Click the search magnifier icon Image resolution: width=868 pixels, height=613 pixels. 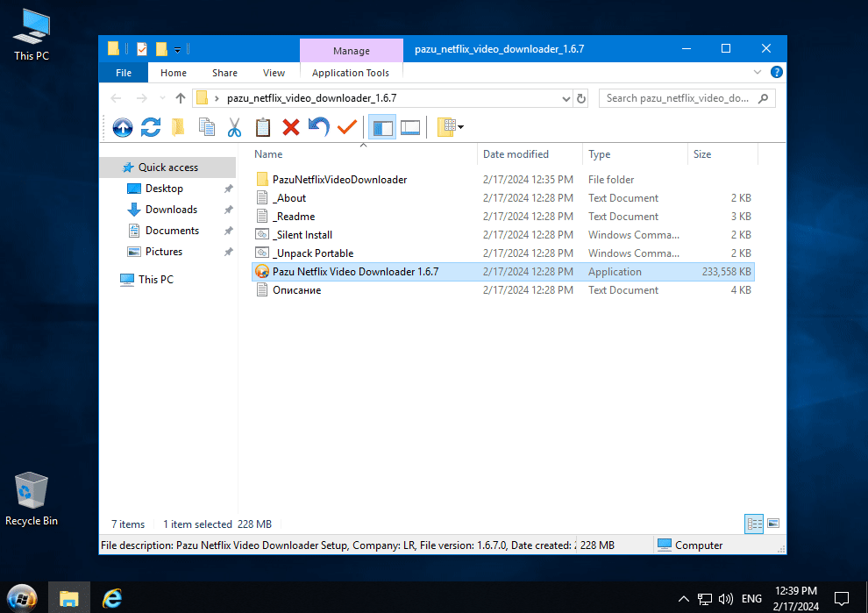tap(764, 98)
